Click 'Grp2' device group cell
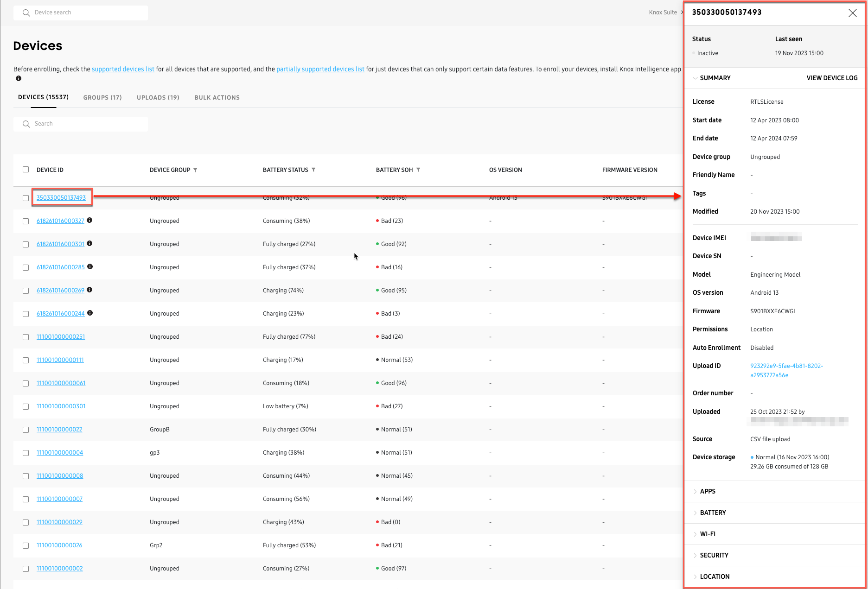 (x=156, y=545)
